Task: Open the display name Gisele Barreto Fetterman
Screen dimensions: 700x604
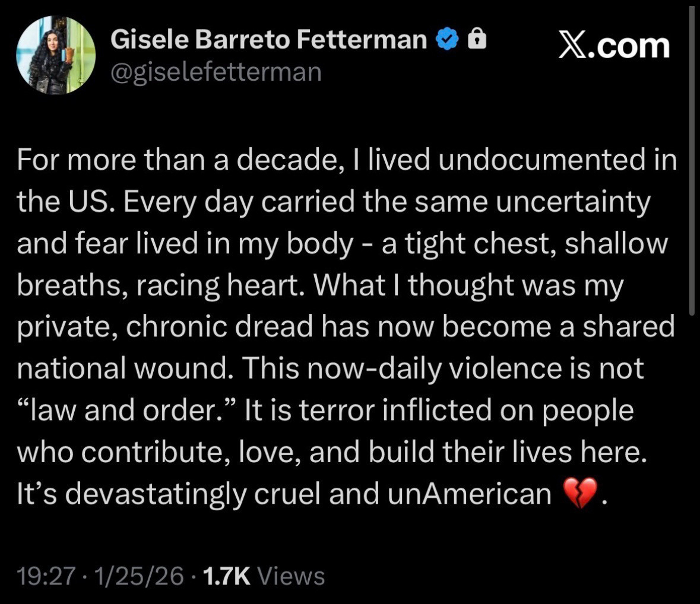Action: point(269,40)
